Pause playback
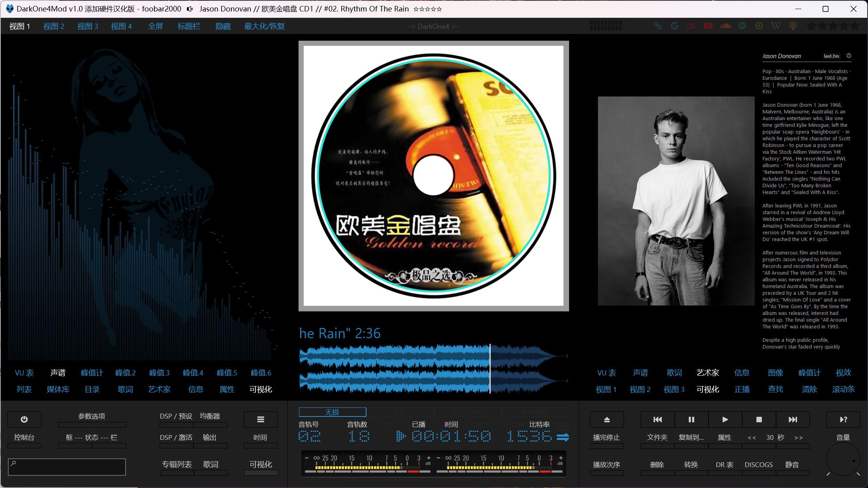The image size is (868, 488). click(691, 419)
